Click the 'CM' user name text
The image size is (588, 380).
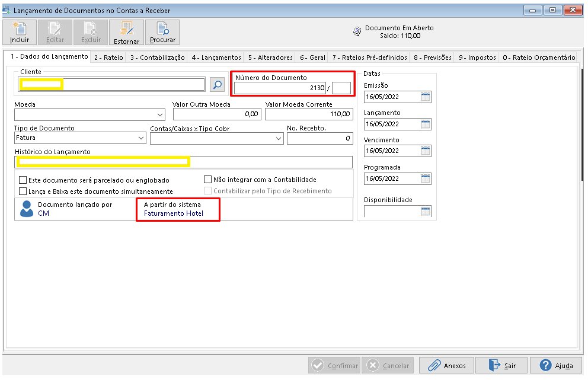tap(43, 213)
